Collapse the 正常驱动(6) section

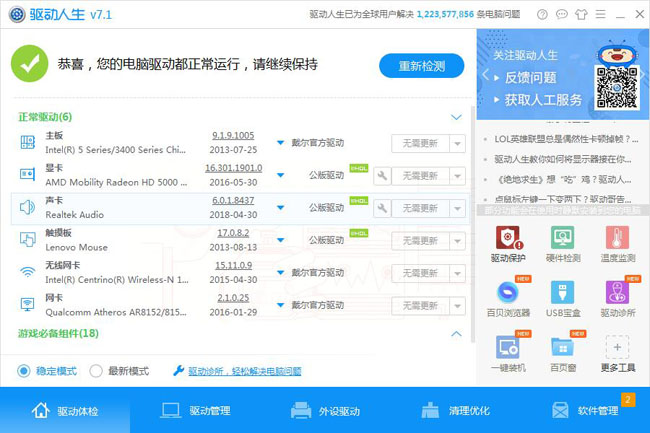pos(456,118)
